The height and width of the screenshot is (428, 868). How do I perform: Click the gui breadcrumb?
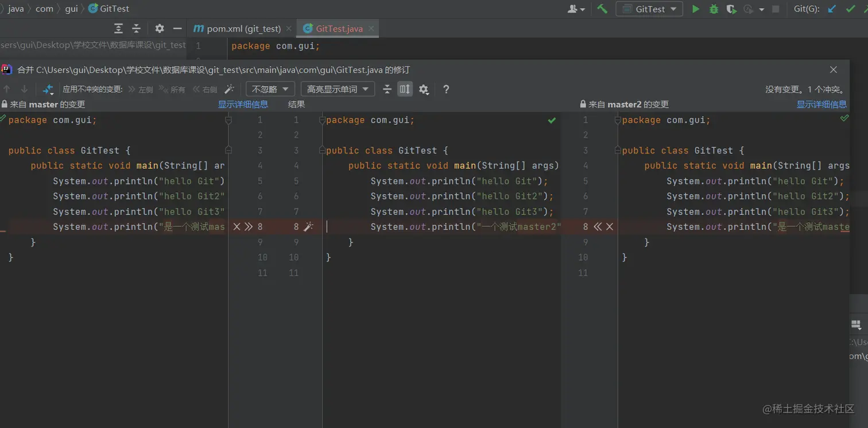pos(71,9)
